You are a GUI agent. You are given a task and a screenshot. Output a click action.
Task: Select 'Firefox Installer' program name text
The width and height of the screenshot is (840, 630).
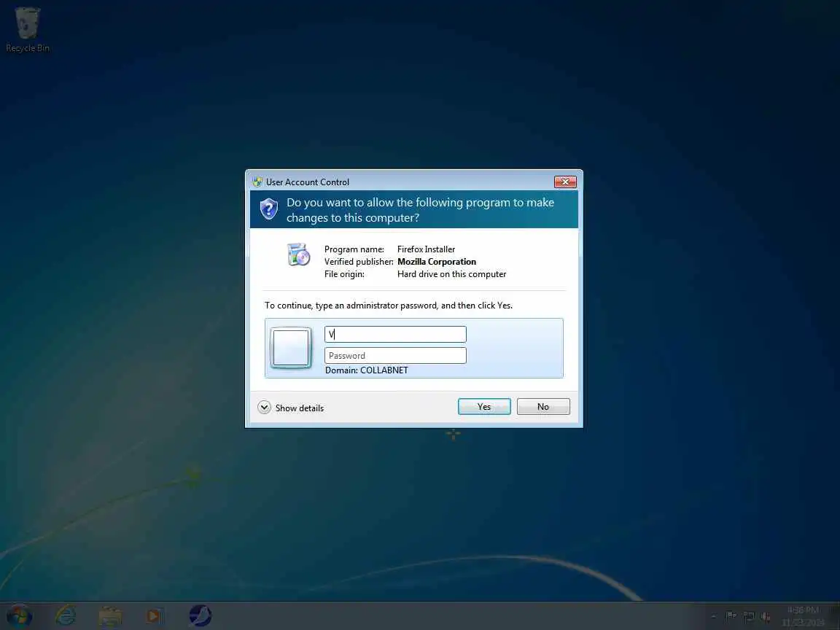coord(426,249)
